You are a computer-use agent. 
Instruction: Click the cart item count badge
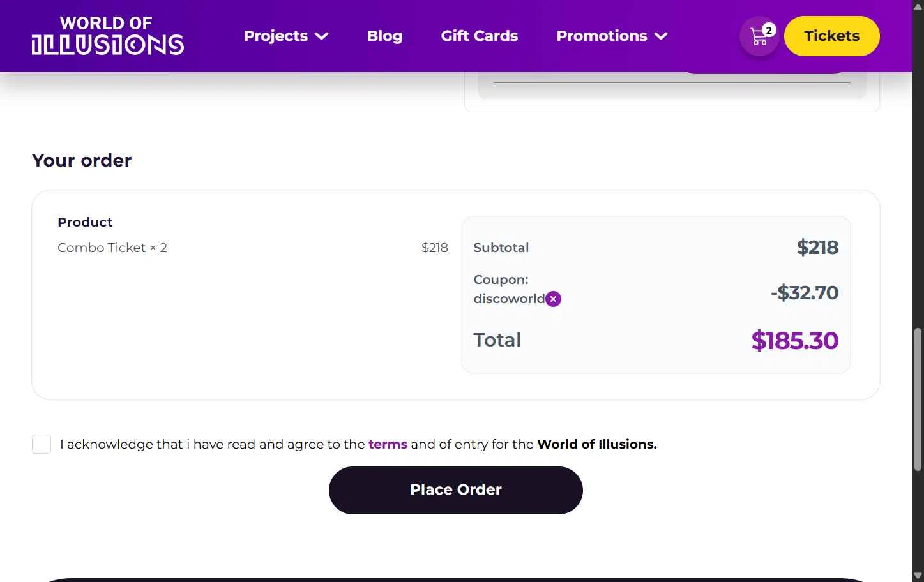click(769, 30)
